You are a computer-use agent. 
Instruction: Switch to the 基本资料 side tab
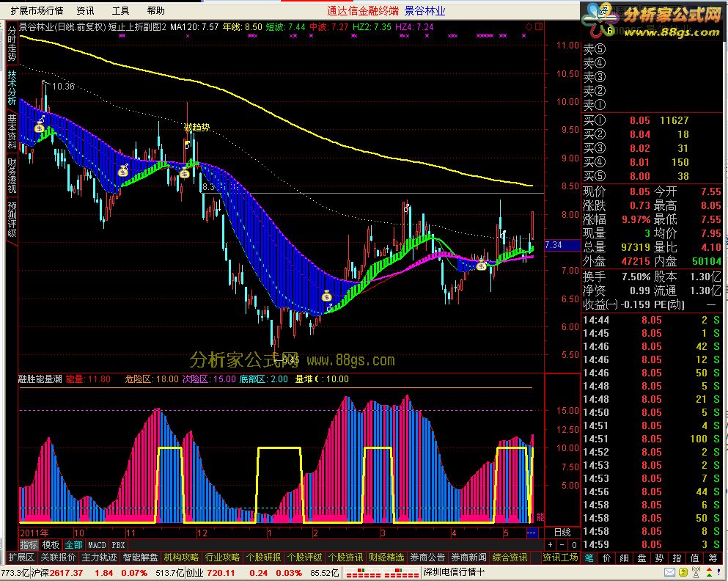click(x=12, y=131)
